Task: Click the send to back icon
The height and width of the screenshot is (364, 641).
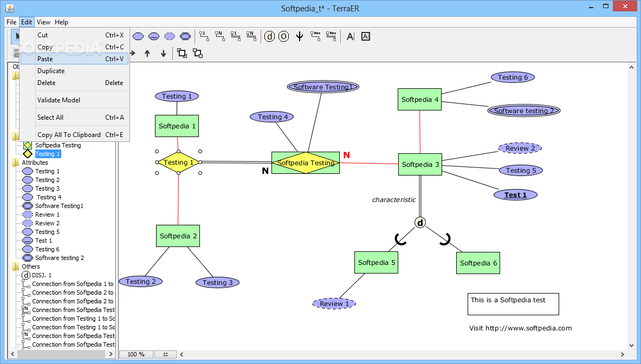Action: (198, 53)
